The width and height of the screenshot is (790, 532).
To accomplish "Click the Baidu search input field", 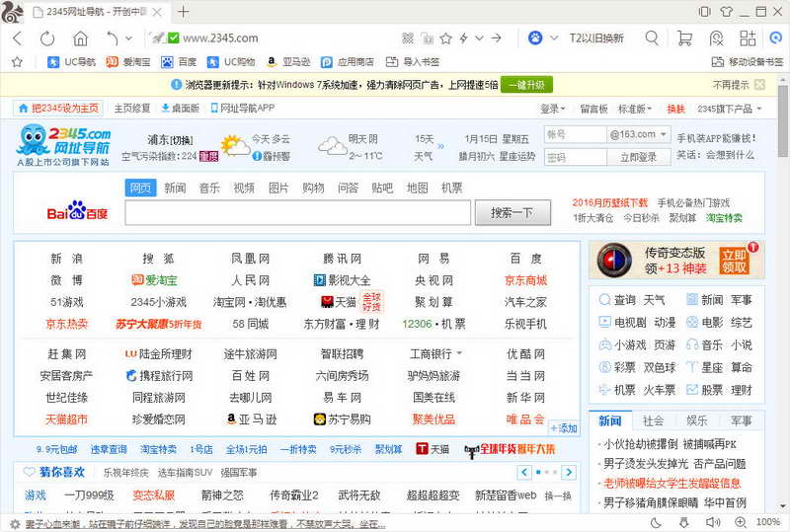I will [296, 212].
